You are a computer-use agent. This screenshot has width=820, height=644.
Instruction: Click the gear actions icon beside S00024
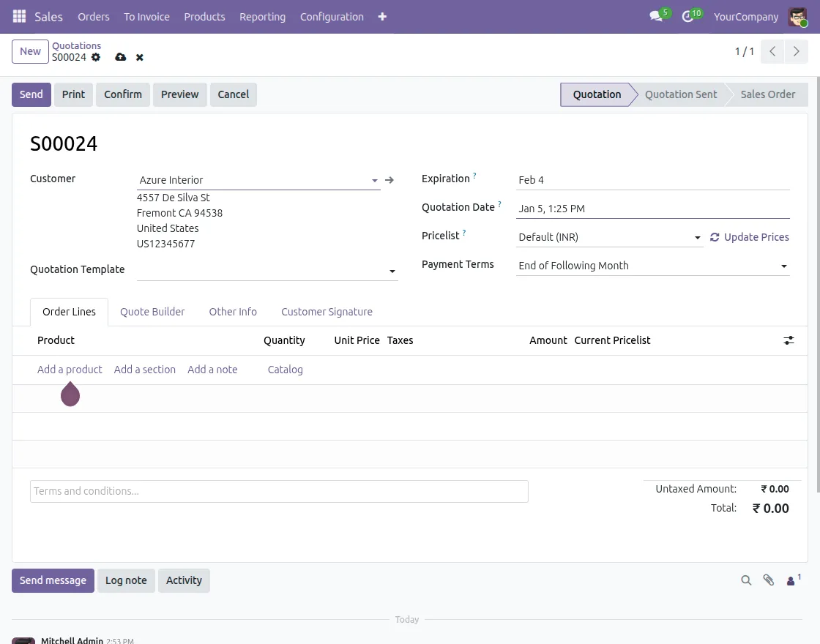coord(96,57)
